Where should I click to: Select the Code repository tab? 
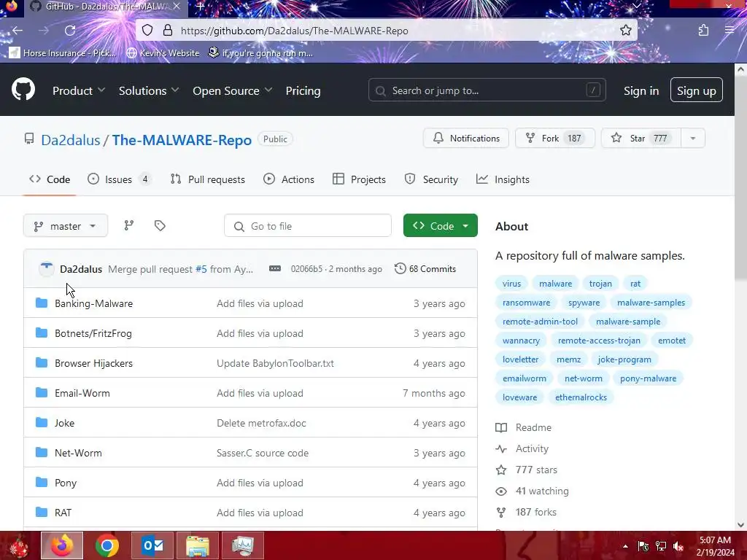50,179
